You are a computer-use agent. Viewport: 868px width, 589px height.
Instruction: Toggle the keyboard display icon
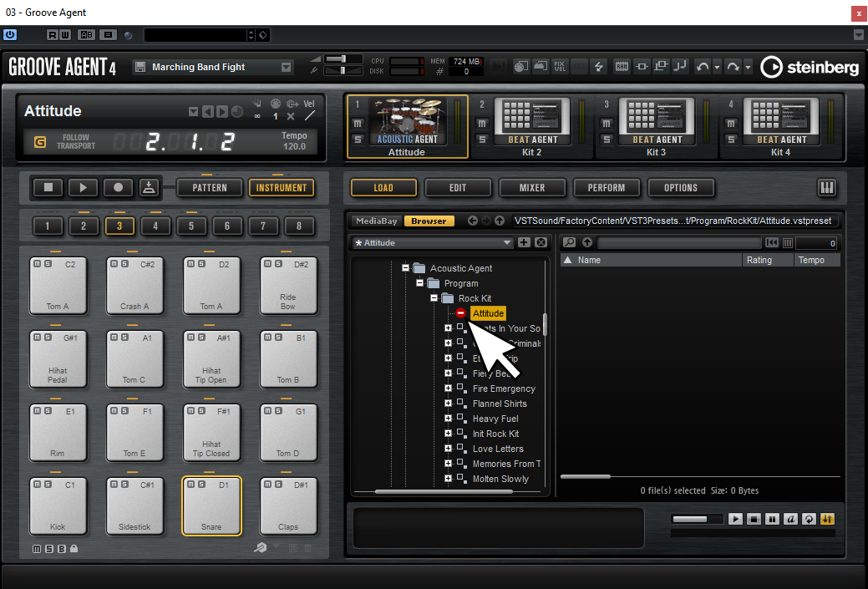tap(826, 188)
